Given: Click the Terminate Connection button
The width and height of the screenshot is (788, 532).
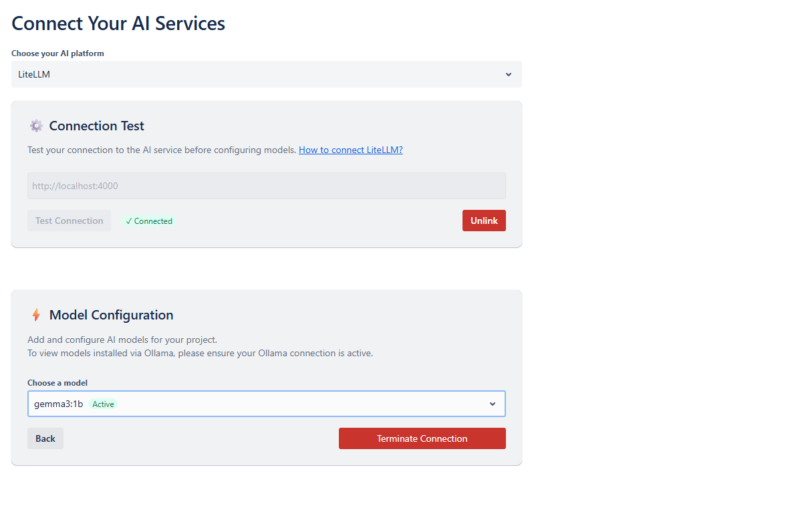Looking at the screenshot, I should [x=422, y=438].
